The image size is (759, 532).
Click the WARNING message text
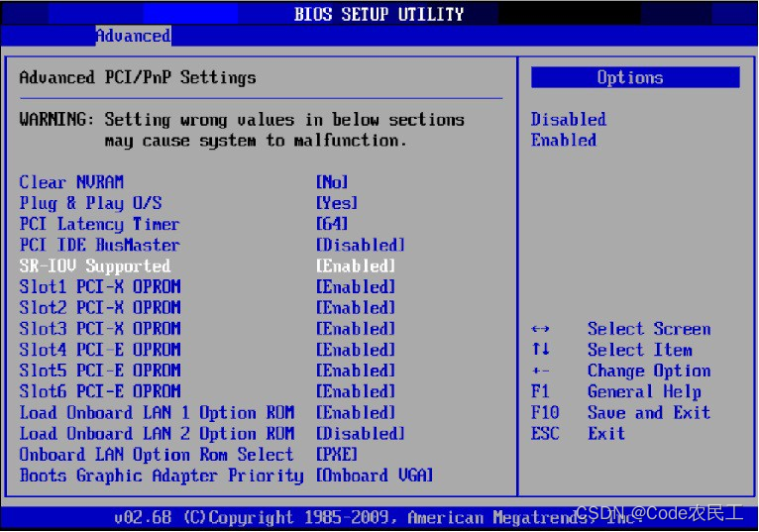click(242, 130)
